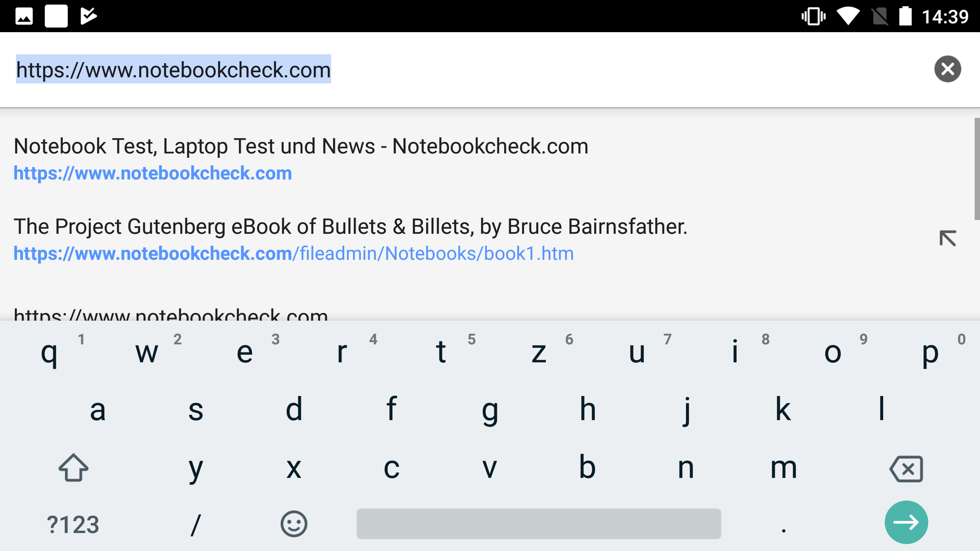The height and width of the screenshot is (551, 980).
Task: Tap the vibrate mode status icon
Action: [x=813, y=16]
